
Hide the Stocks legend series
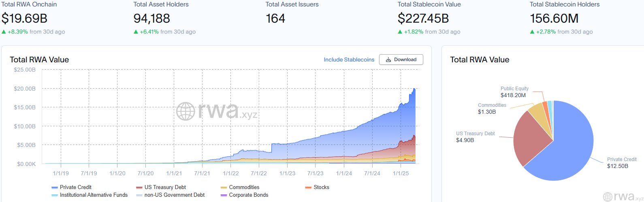(x=318, y=187)
